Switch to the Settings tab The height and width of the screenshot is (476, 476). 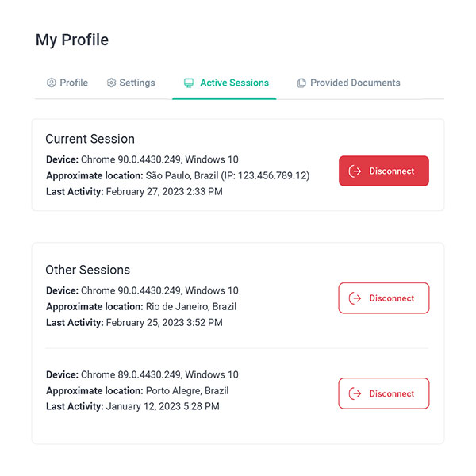pyautogui.click(x=136, y=83)
